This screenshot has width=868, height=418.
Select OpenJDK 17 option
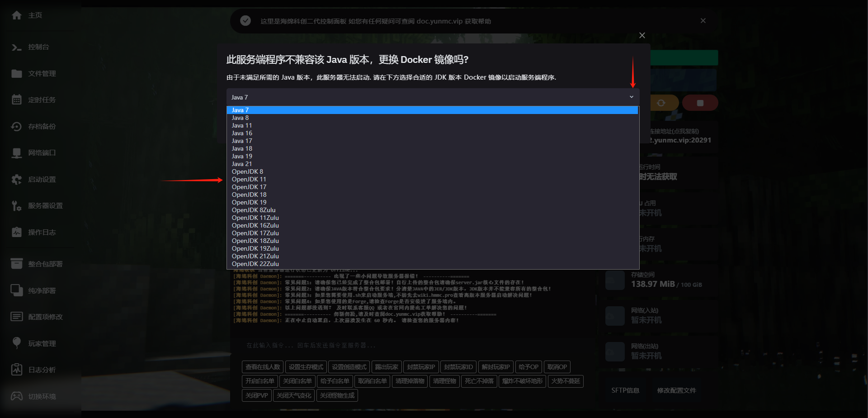click(x=432, y=187)
